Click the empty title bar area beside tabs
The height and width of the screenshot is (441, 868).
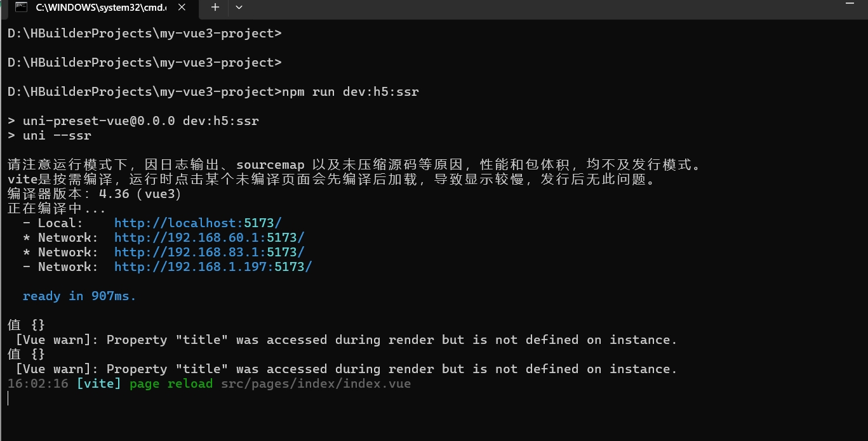[x=540, y=7]
